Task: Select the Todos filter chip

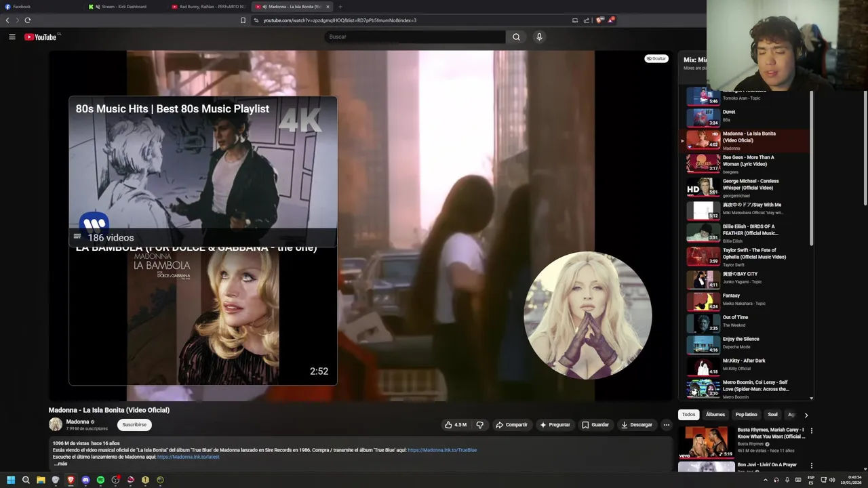Action: coord(688,415)
